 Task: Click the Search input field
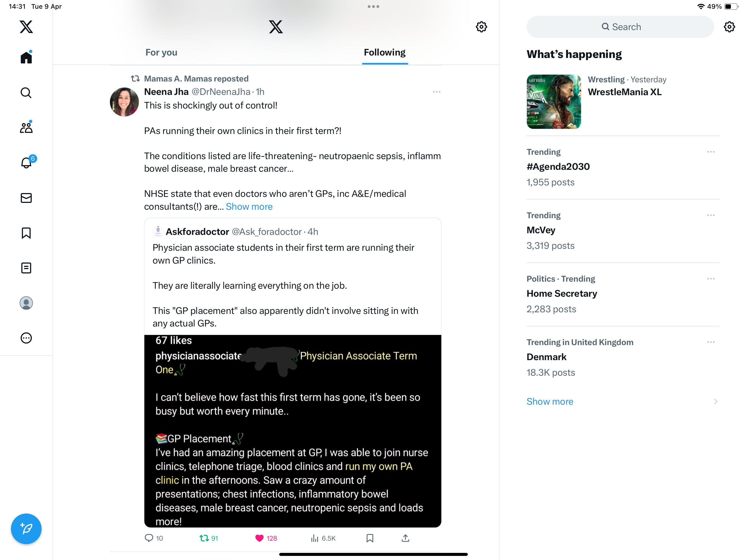click(x=620, y=27)
